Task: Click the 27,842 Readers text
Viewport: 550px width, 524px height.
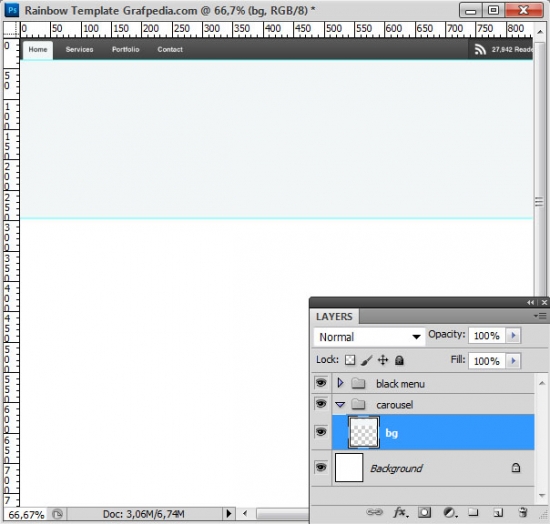Action: pos(512,49)
